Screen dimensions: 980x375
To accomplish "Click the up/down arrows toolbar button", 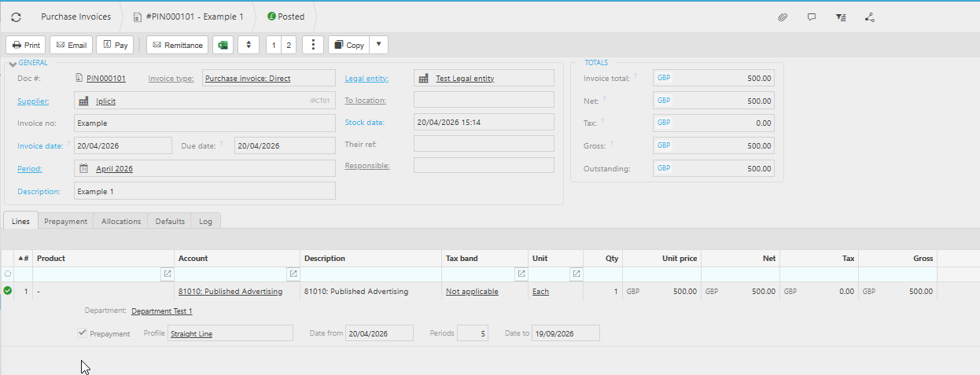I will point(249,45).
